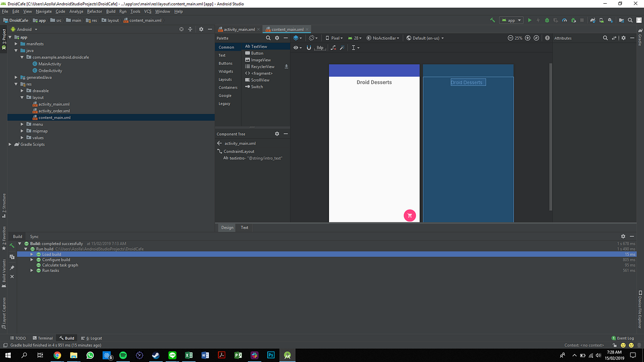The width and height of the screenshot is (644, 362).
Task: Zoom in on the layout preview
Action: coord(528,38)
